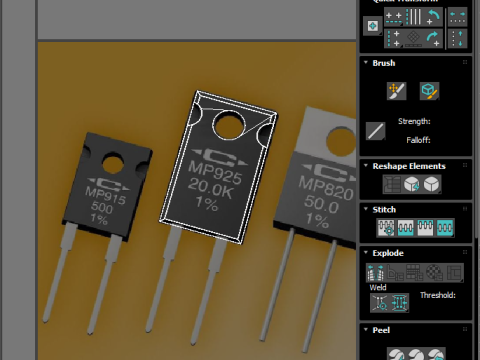The image size is (480, 360).
Task: Rotate selection counterclockwise 90 degrees
Action: pyautogui.click(x=433, y=17)
